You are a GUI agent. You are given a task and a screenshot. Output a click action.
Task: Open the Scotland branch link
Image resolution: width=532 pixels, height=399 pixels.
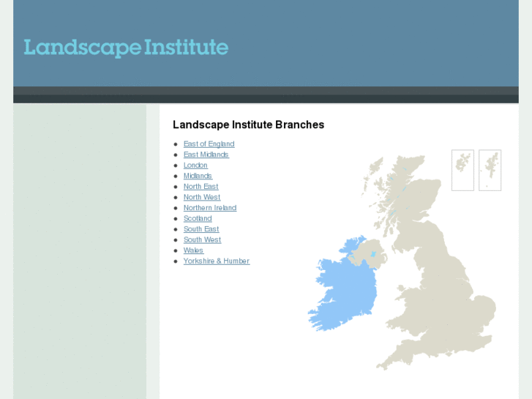(198, 218)
